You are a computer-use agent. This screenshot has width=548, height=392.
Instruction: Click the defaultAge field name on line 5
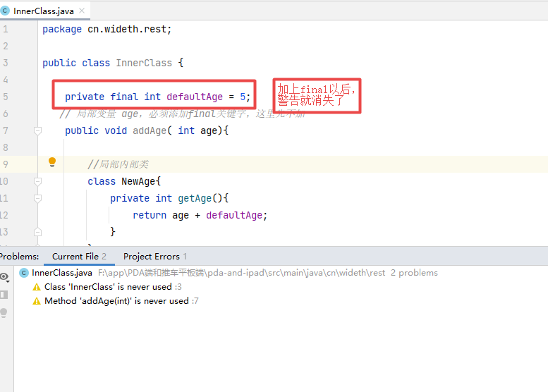click(x=195, y=97)
